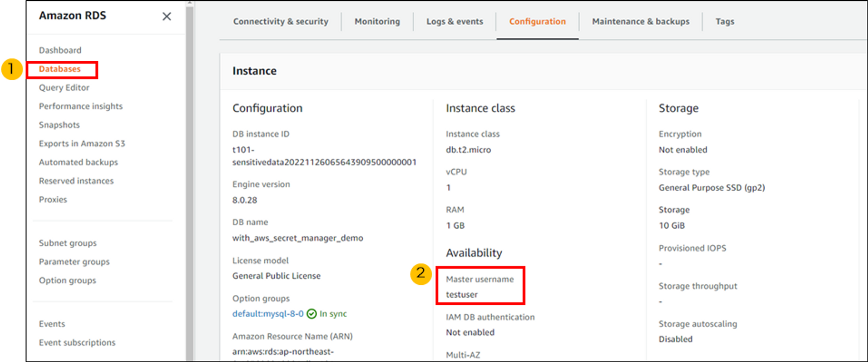The height and width of the screenshot is (362, 868).
Task: Open Event subscriptions
Action: pos(77,342)
